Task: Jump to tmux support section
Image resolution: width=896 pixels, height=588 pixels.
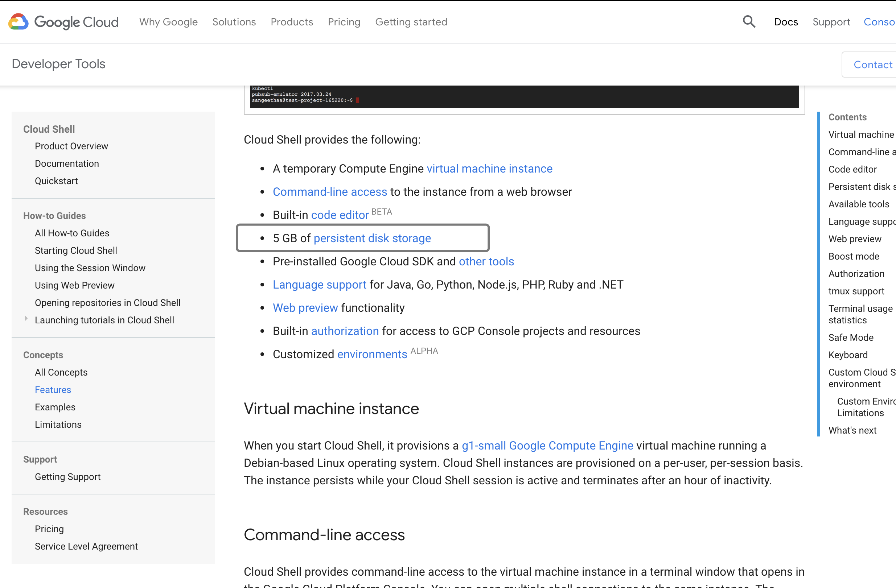Action: click(856, 291)
